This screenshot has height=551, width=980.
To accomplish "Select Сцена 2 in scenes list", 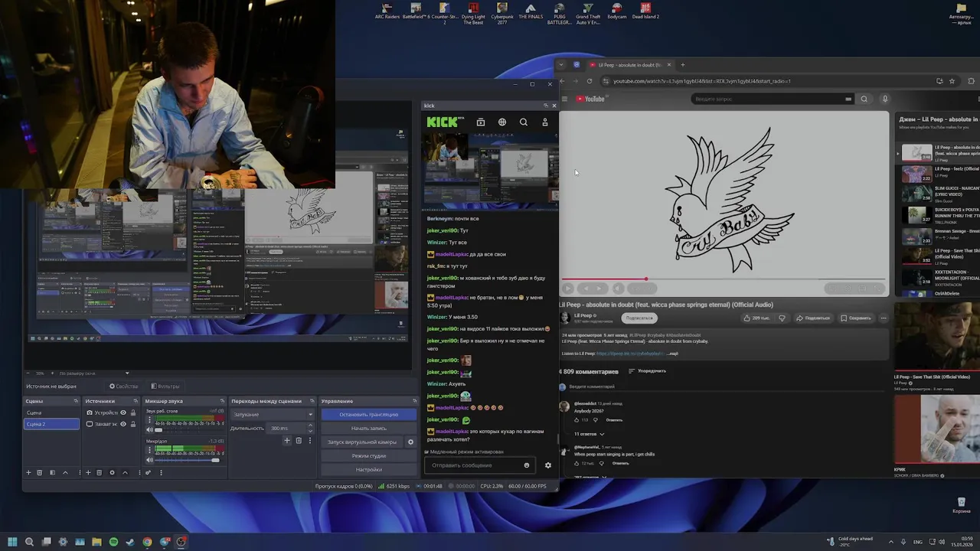I will tap(51, 424).
